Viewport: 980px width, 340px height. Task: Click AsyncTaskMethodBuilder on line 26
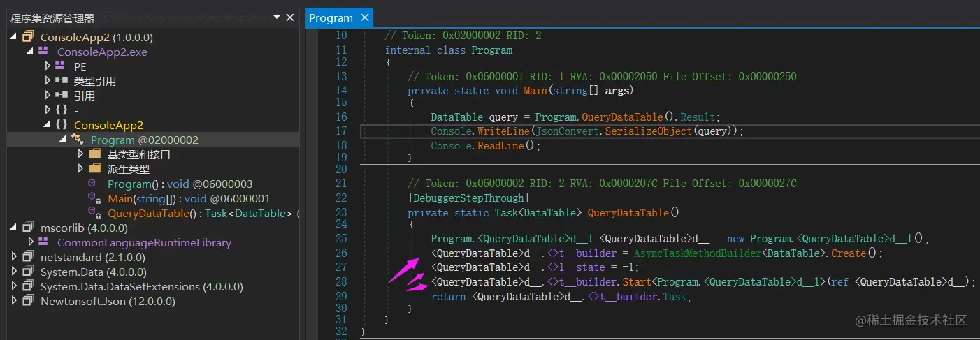click(696, 253)
